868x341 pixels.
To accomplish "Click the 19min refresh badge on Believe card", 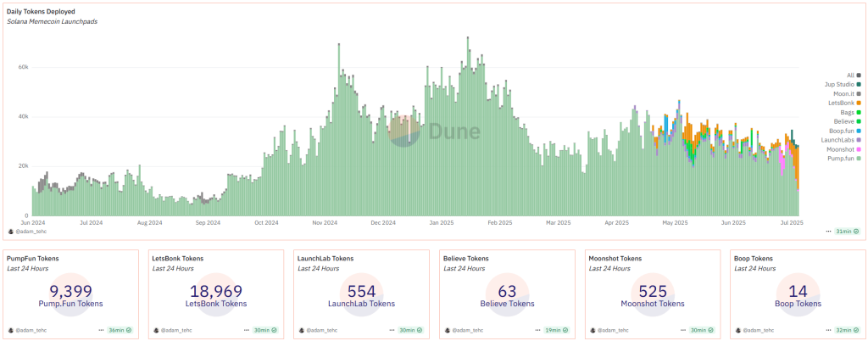I will tap(556, 329).
